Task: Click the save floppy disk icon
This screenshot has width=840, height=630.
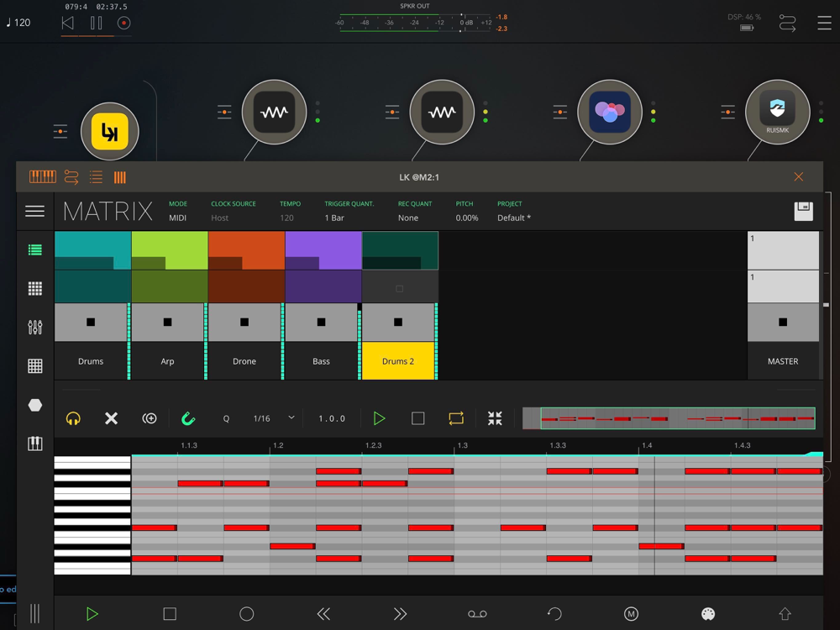Action: 803,211
